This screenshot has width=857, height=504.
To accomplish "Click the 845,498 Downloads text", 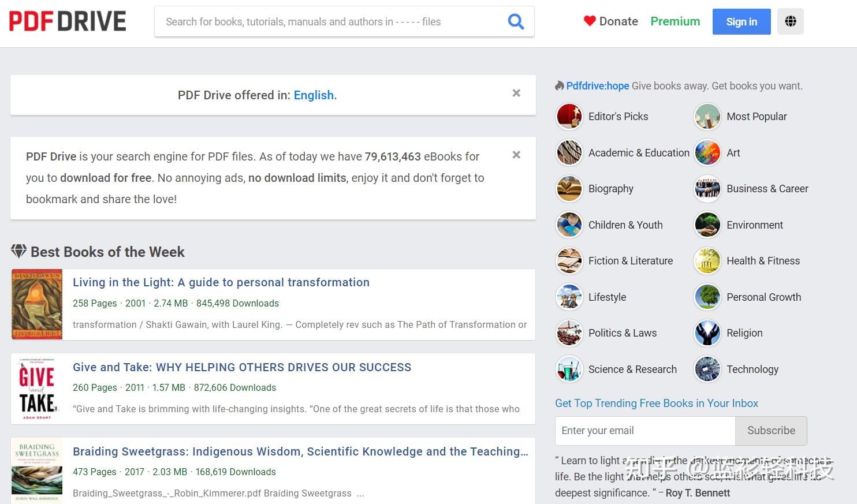I will 237,304.
